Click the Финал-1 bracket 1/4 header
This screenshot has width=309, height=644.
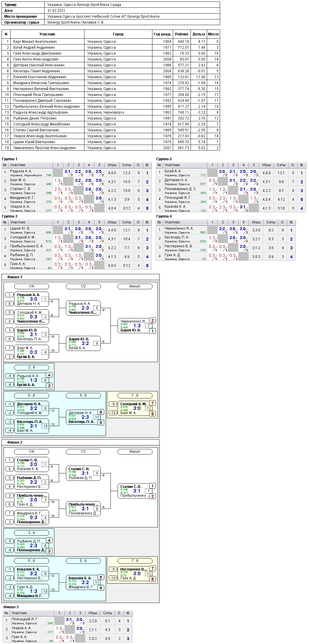coord(31,286)
